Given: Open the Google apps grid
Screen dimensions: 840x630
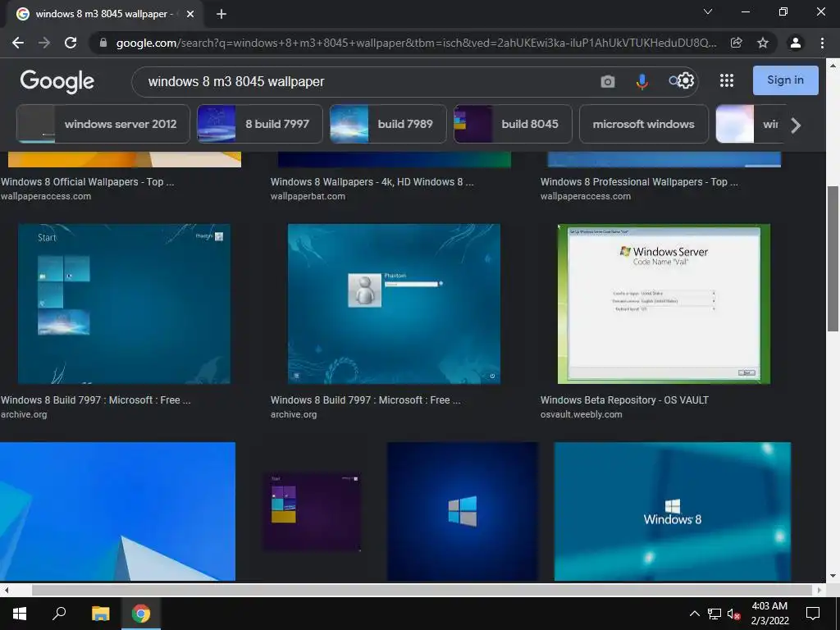Looking at the screenshot, I should point(727,80).
